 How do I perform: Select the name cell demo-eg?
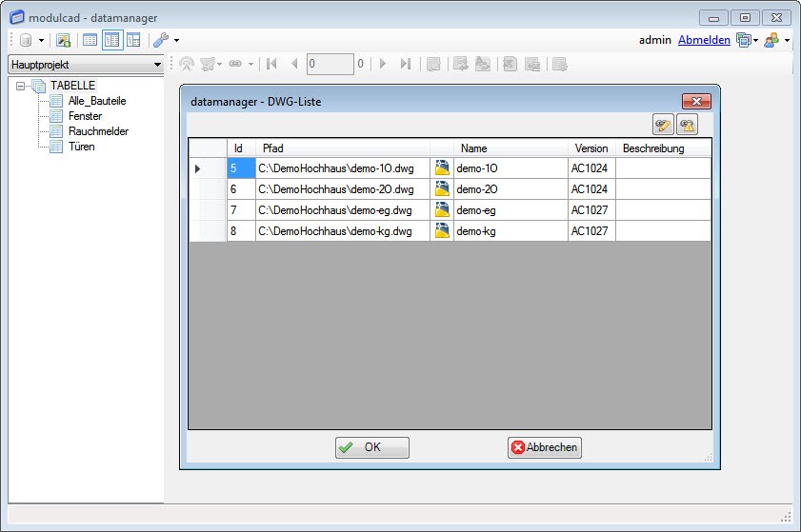(x=511, y=209)
